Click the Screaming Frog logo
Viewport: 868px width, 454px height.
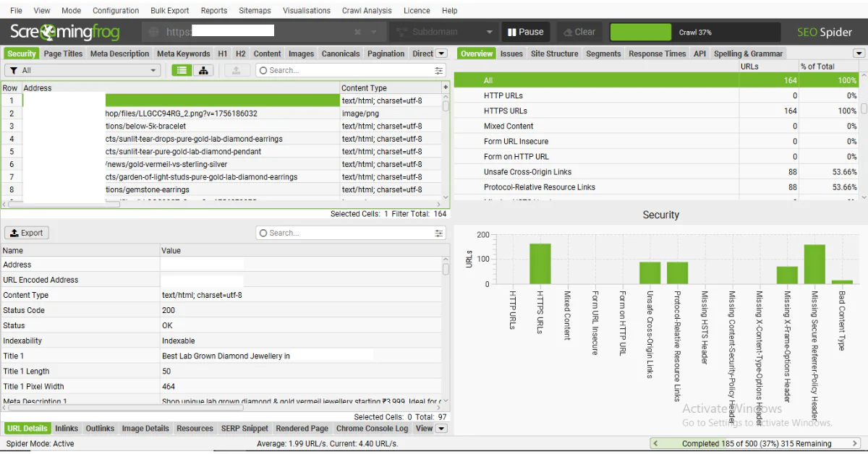coord(65,32)
